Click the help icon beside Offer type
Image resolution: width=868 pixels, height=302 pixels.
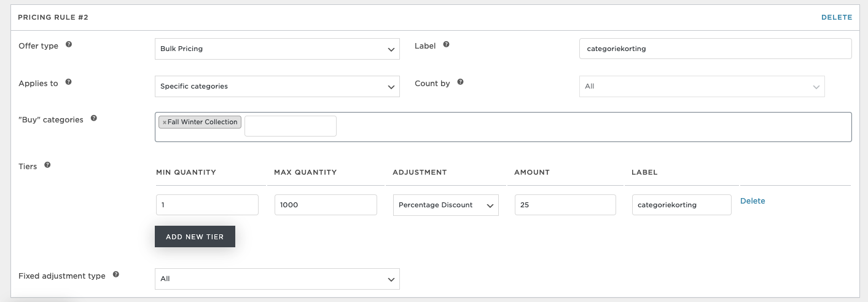[69, 45]
